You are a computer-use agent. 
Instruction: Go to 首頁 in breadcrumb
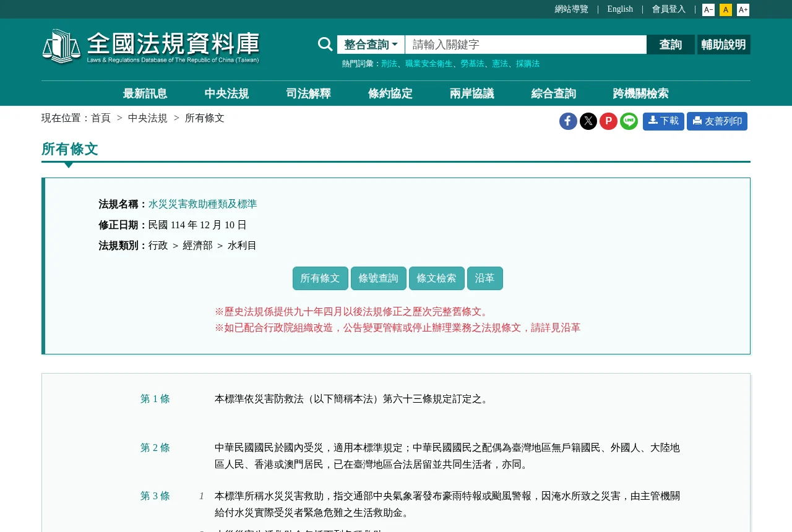pyautogui.click(x=101, y=118)
